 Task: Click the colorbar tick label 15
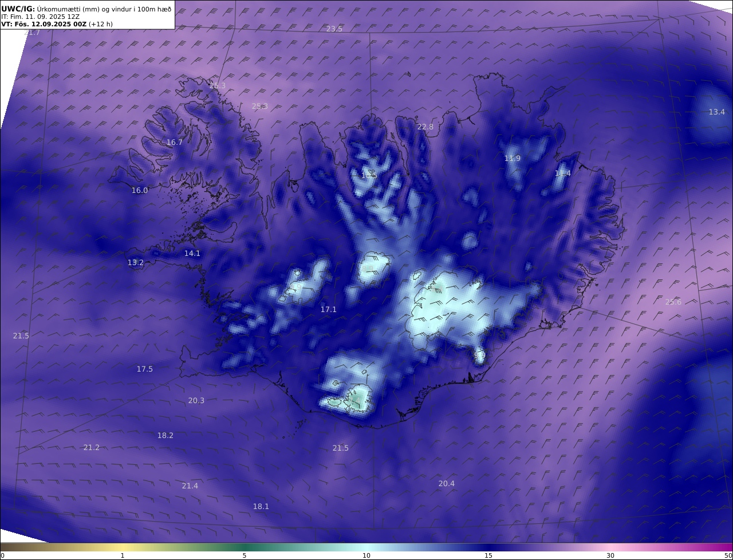point(488,555)
